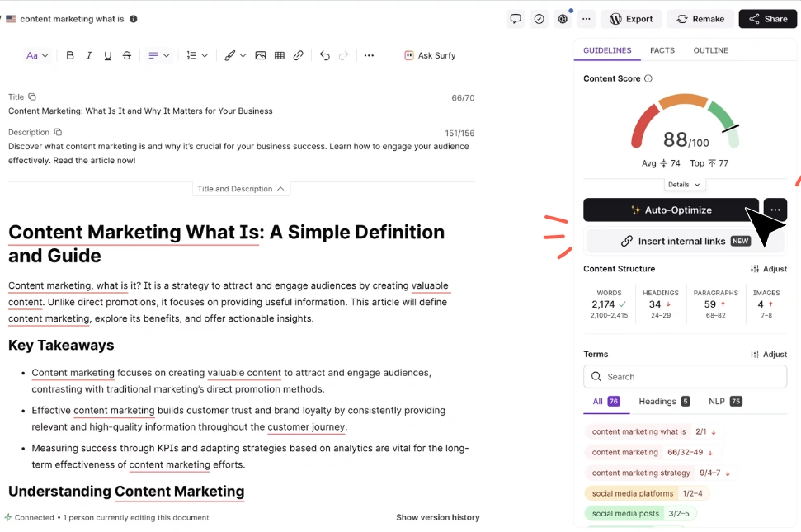
Task: Click the Auto-Optimize button
Action: coord(671,210)
